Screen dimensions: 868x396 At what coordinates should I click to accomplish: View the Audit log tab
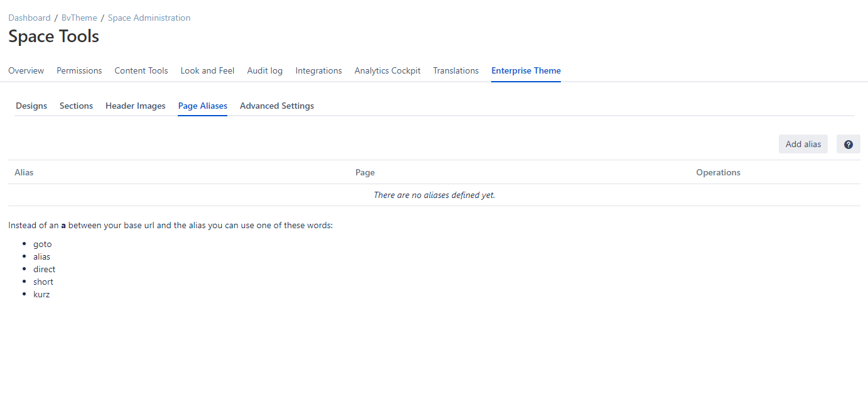coord(264,70)
